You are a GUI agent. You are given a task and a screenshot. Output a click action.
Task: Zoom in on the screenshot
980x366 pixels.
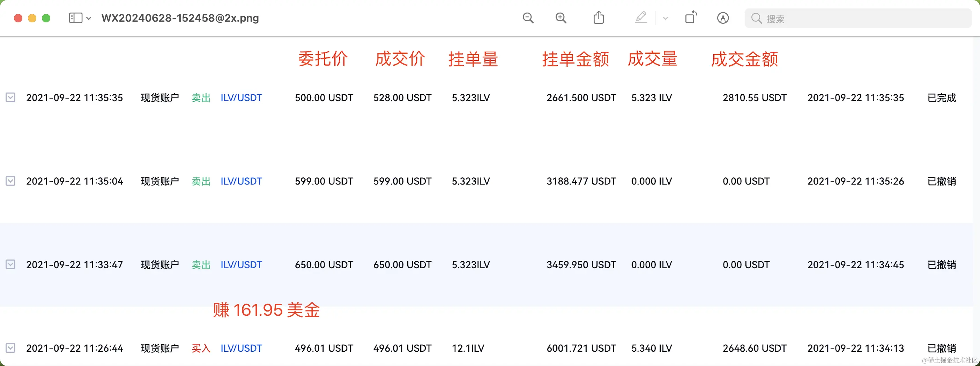561,18
